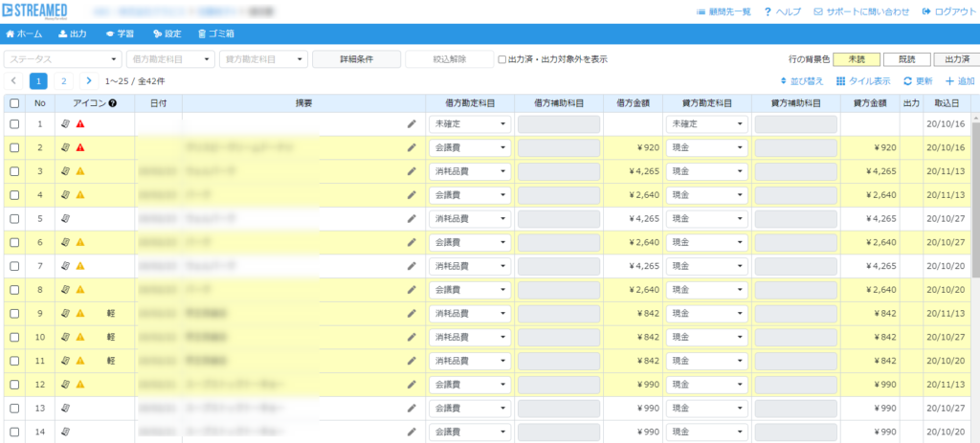This screenshot has height=443, width=980.
Task: Open 顧問先一覧 link
Action: click(x=724, y=11)
